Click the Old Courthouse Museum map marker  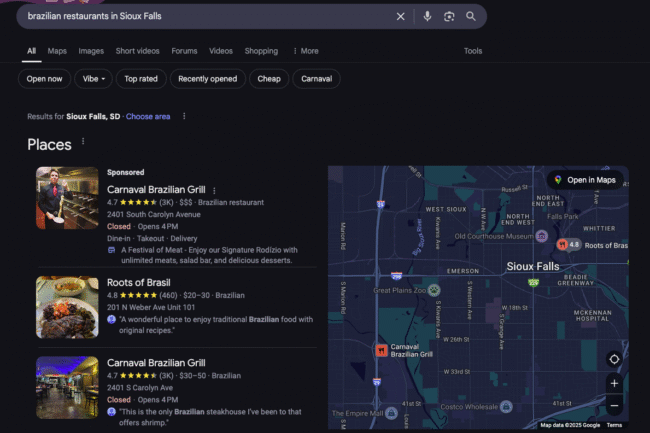pos(541,236)
